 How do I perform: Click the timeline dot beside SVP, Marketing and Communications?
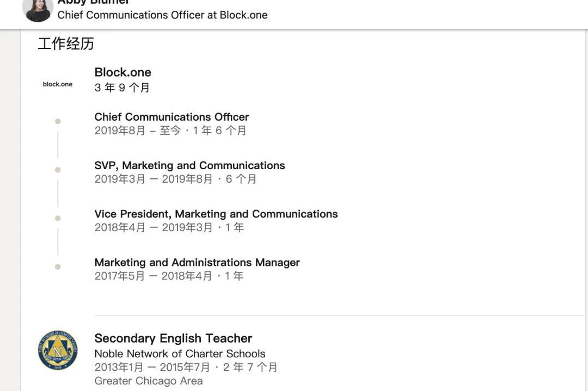click(58, 170)
